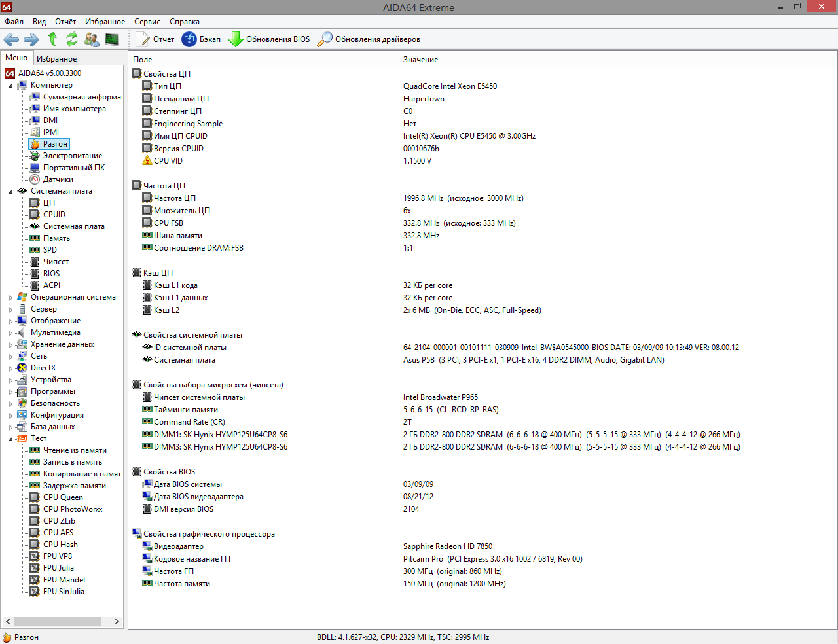Click the laptop icon beside Портативный ПК
The image size is (838, 644).
[35, 168]
